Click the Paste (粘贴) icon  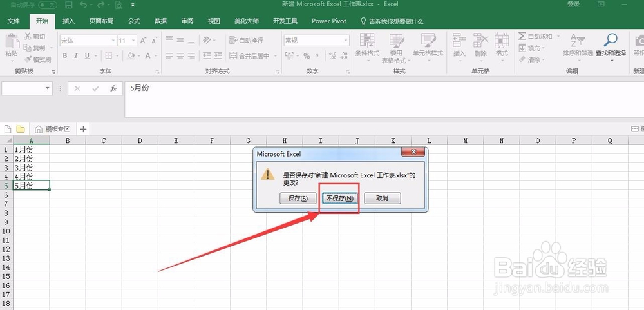point(12,41)
